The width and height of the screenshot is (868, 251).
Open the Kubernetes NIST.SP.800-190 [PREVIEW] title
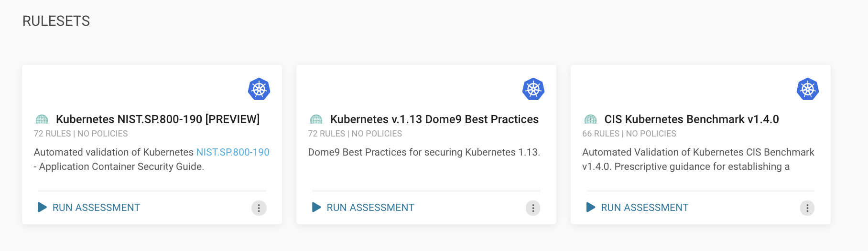[x=158, y=119]
